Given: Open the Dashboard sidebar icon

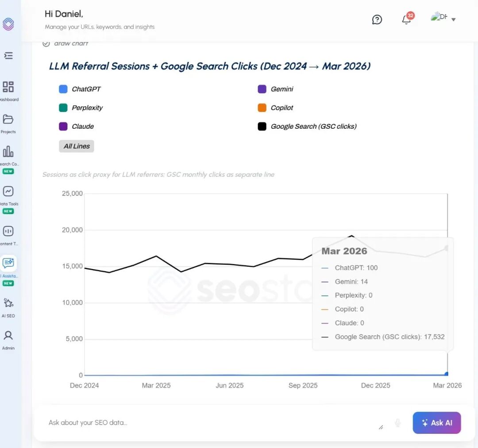Looking at the screenshot, I should tap(8, 87).
